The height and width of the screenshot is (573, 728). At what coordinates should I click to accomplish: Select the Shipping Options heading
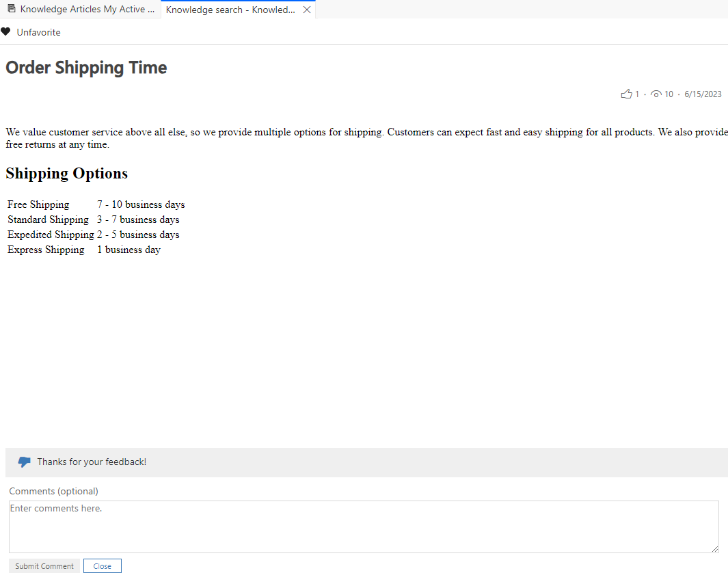point(66,173)
